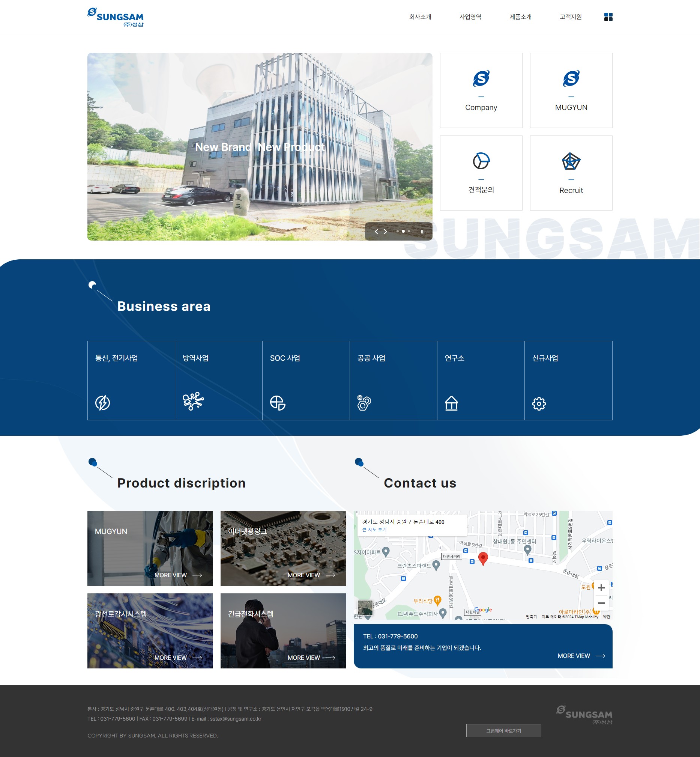Screen dimensions: 700x757
Task: Open the 고객지원 menu
Action: (x=571, y=17)
